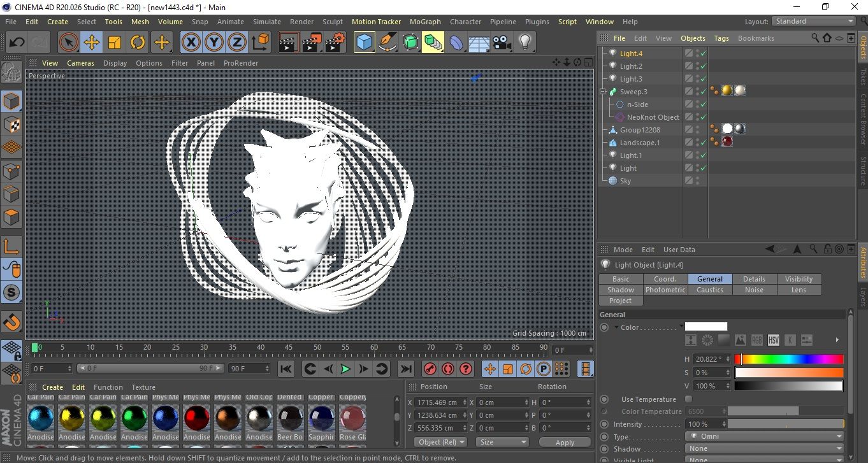Screen dimensions: 868x463
Task: Open the Layout dropdown set to Standard
Action: point(813,21)
